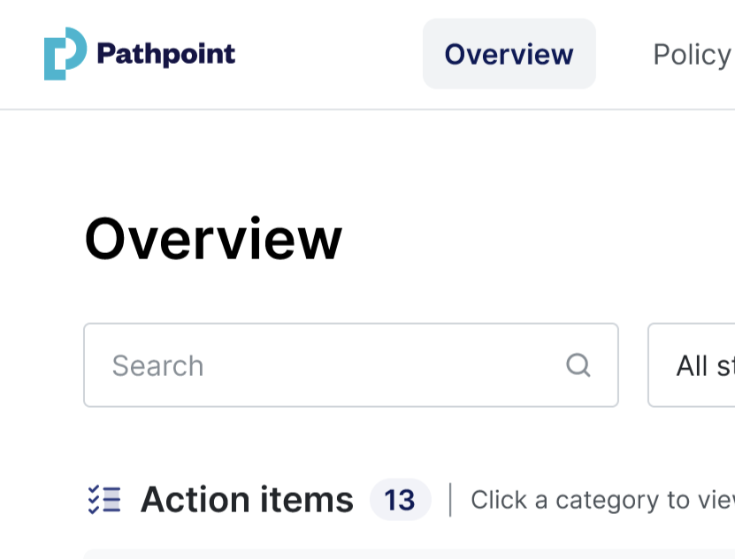This screenshot has height=560, width=735.
Task: Click the Pathpoint logo icon
Action: click(x=65, y=54)
